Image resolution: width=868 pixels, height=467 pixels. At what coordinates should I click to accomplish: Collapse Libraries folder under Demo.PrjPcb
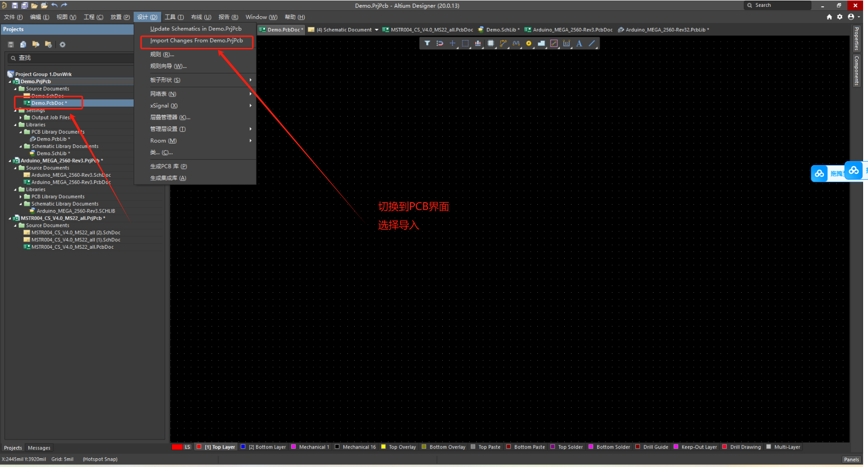15,125
